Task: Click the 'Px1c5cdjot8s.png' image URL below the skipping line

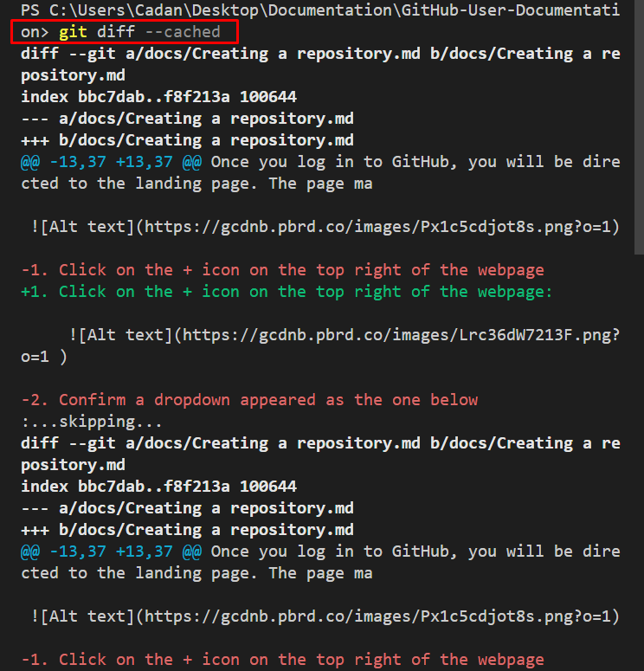Action: point(325,616)
